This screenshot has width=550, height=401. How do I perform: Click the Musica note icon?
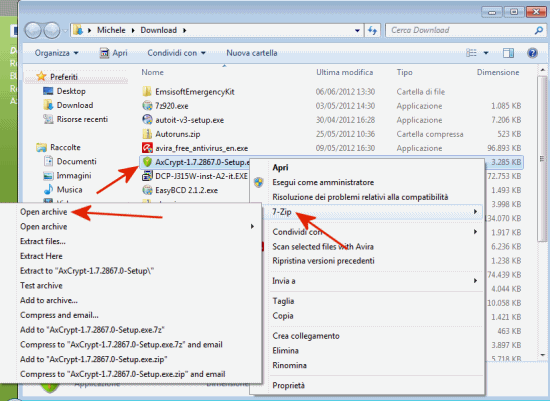pyautogui.click(x=48, y=189)
